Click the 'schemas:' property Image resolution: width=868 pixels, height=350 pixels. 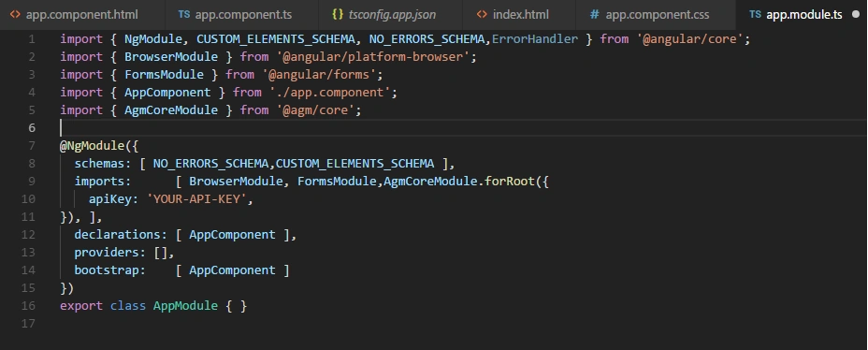(103, 164)
